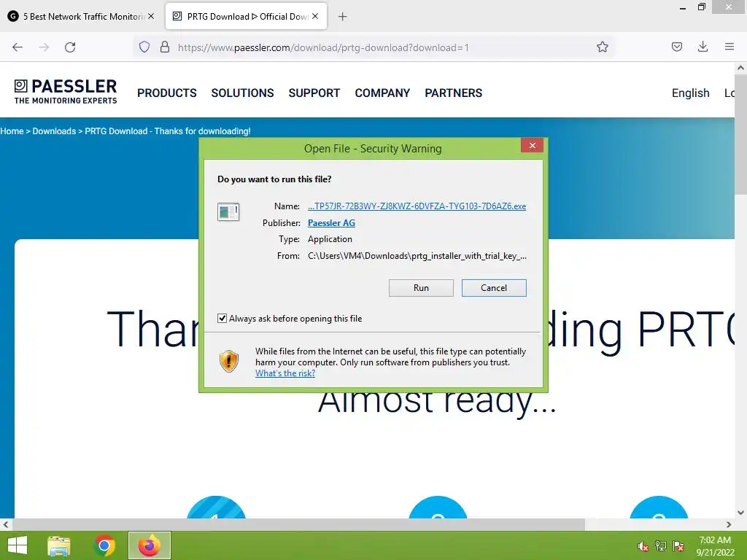Click the application file icon in dialog

(228, 212)
